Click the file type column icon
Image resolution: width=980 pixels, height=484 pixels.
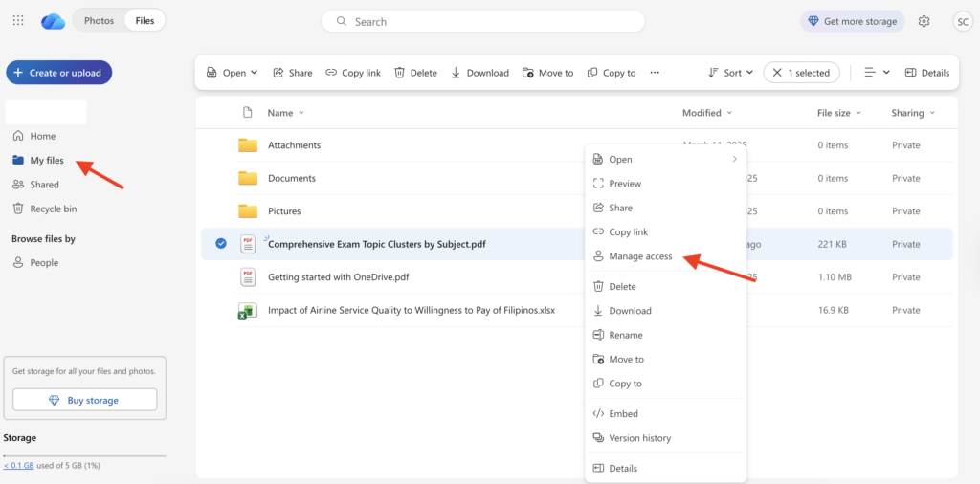point(248,113)
